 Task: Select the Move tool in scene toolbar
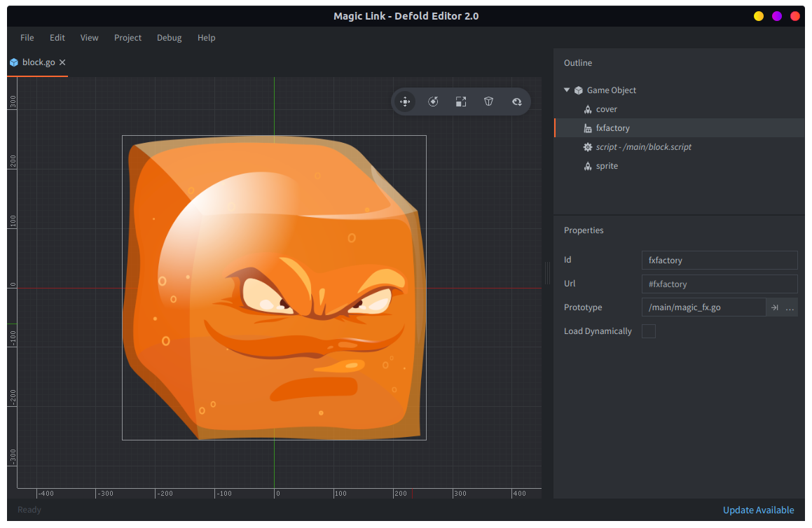pos(405,102)
